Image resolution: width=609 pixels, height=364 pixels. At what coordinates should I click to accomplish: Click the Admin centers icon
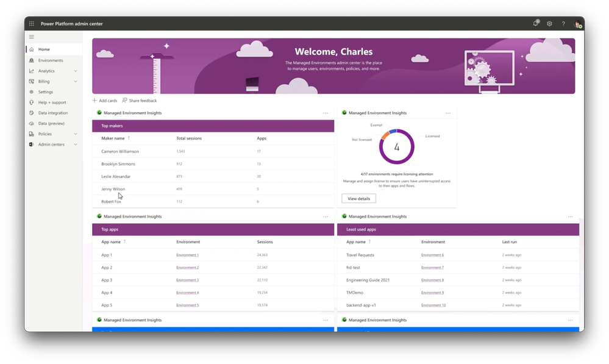click(x=32, y=144)
